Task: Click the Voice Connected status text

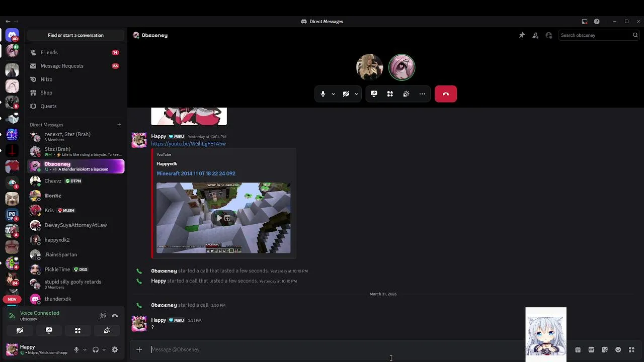Action: (40, 313)
